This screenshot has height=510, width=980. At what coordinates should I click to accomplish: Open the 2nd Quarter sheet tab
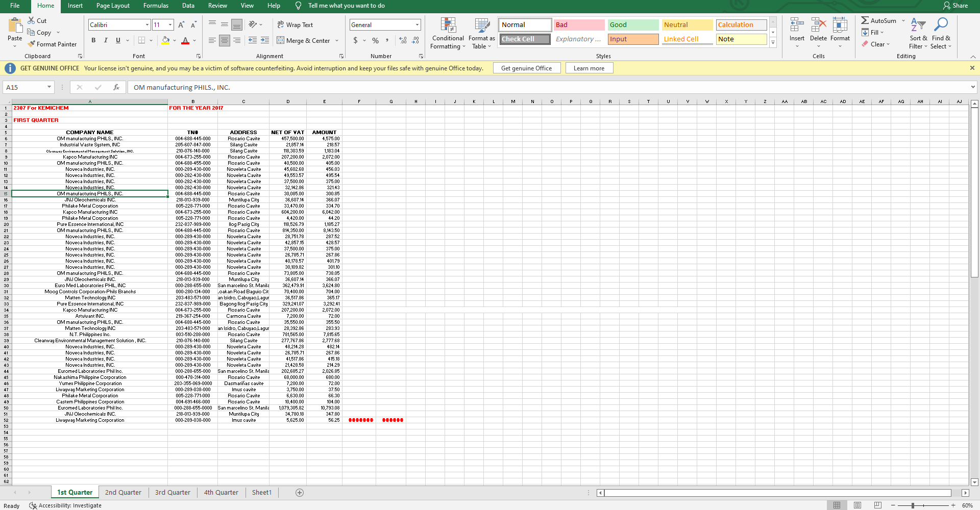(123, 492)
